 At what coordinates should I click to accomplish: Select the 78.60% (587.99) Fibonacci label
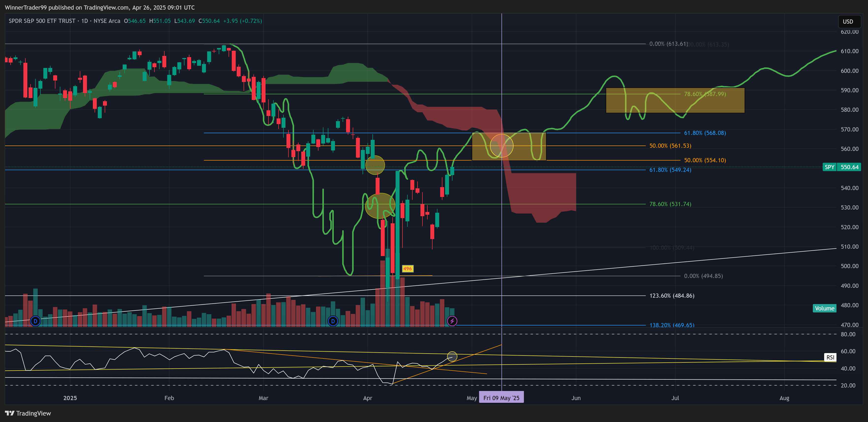[705, 94]
